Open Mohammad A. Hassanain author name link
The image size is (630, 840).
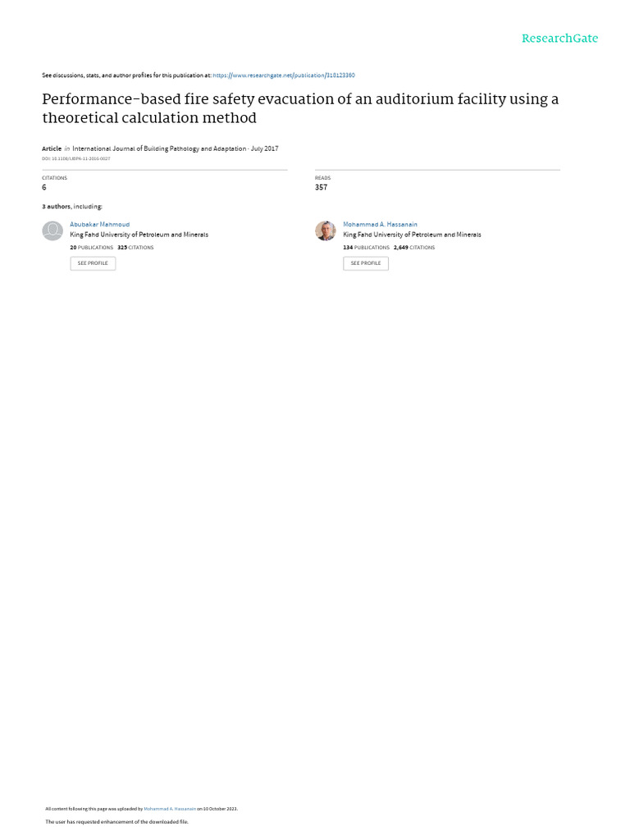380,224
